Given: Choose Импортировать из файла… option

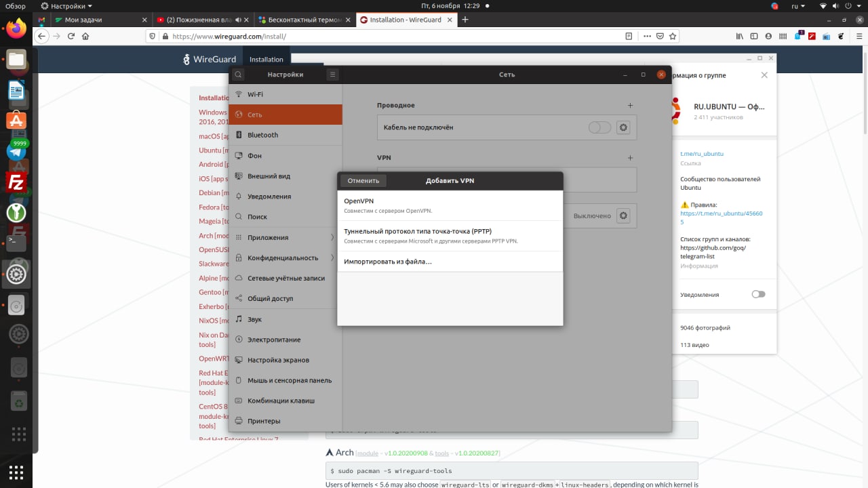Looking at the screenshot, I should (450, 262).
